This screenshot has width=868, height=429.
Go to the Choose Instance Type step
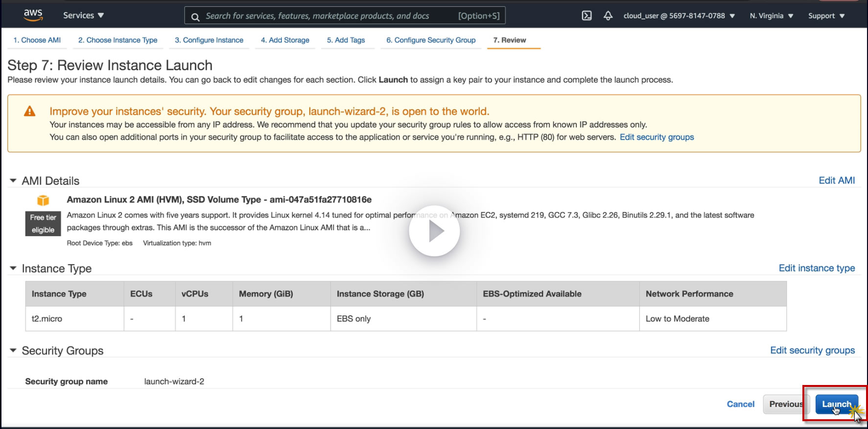point(117,40)
